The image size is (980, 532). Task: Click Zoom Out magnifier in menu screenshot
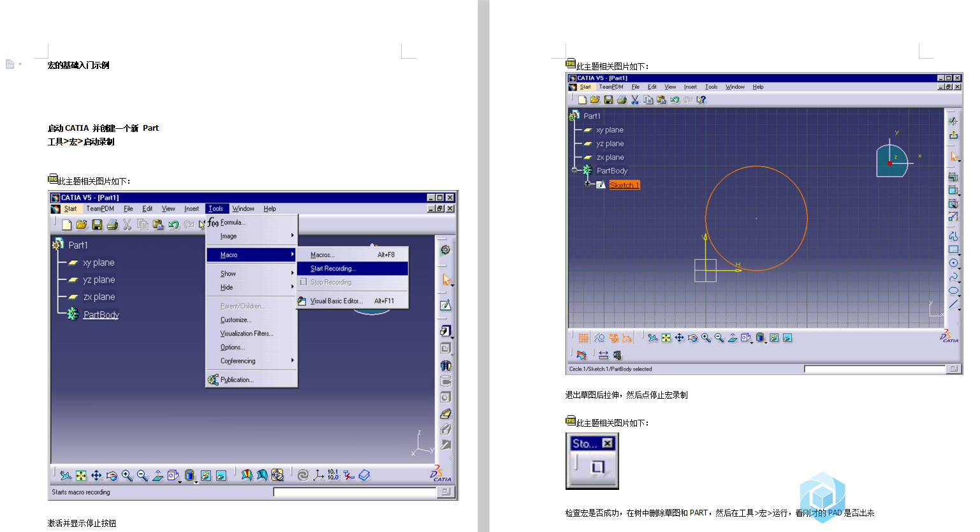(x=142, y=475)
